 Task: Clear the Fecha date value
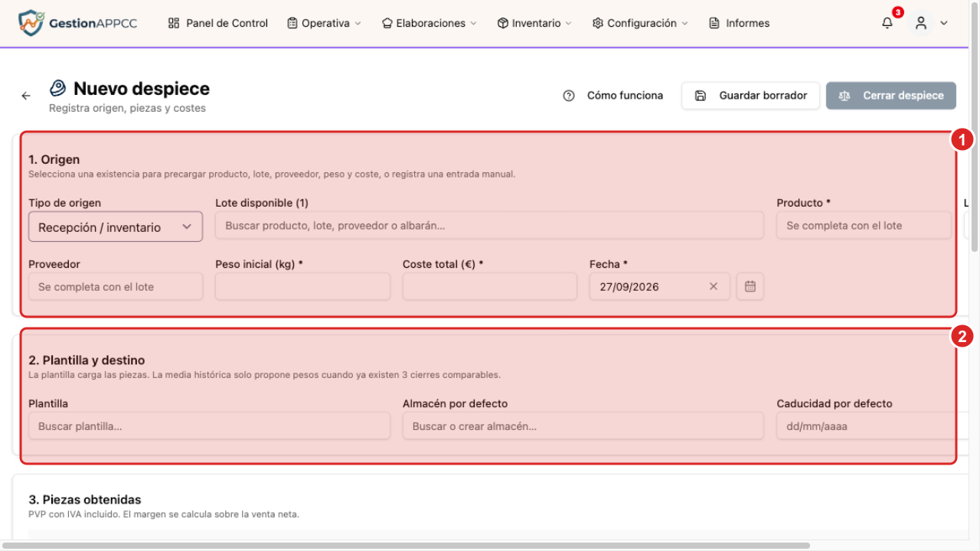tap(714, 286)
